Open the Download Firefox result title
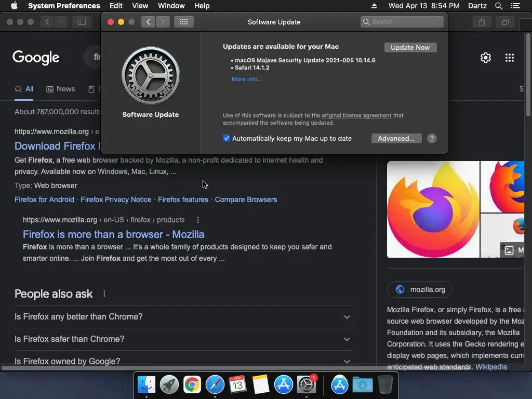 pyautogui.click(x=58, y=146)
